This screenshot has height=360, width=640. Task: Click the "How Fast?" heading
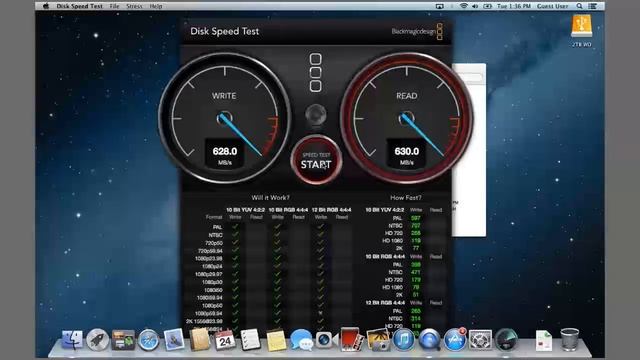[x=406, y=198]
